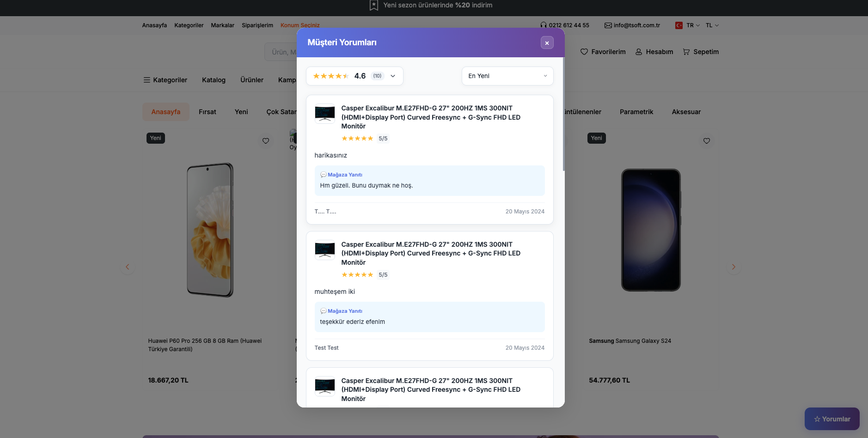The width and height of the screenshot is (868, 438).
Task: Open Favorilerim link
Action: coord(603,52)
